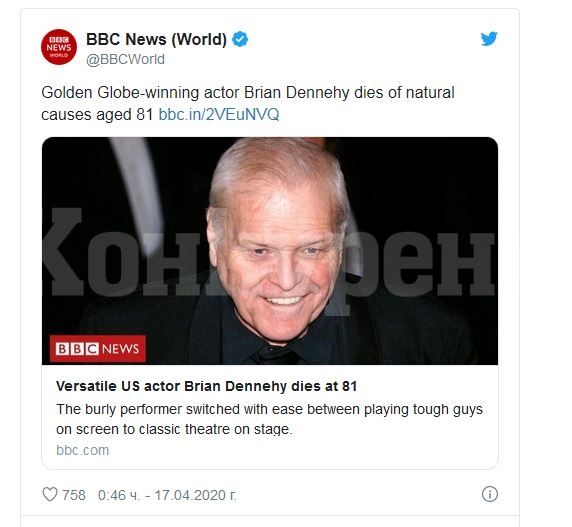572x527 pixels.
Task: Open the tweet info icon
Action: pos(490,494)
